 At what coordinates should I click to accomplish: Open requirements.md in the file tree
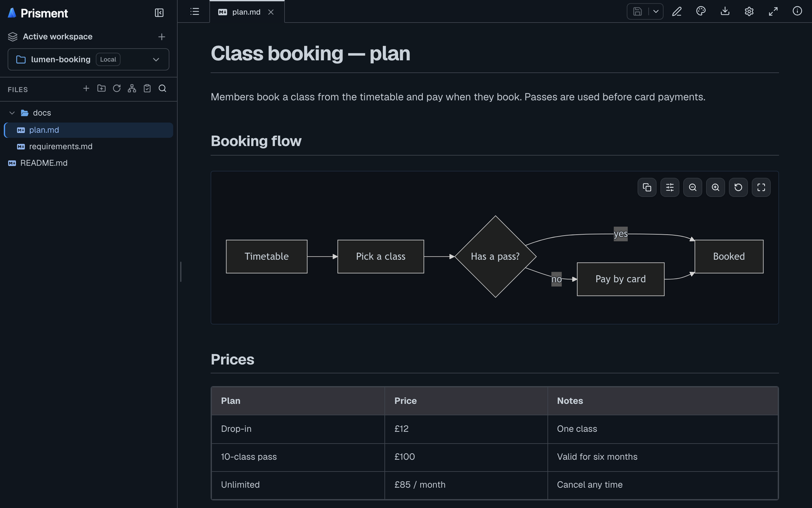click(x=88, y=146)
